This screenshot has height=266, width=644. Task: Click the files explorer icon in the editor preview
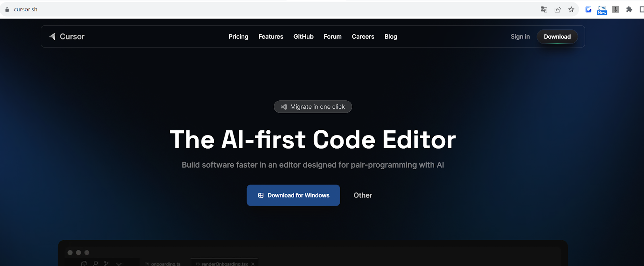[x=84, y=264]
